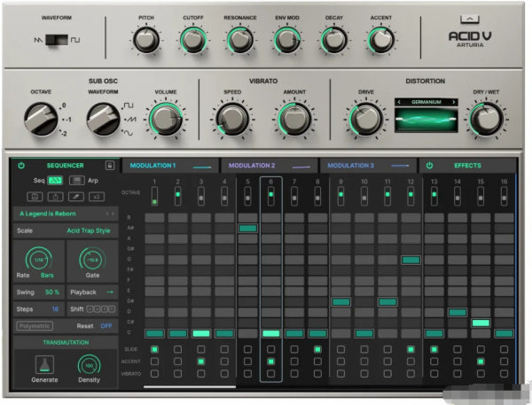
Task: Click the Density knob
Action: tap(89, 365)
